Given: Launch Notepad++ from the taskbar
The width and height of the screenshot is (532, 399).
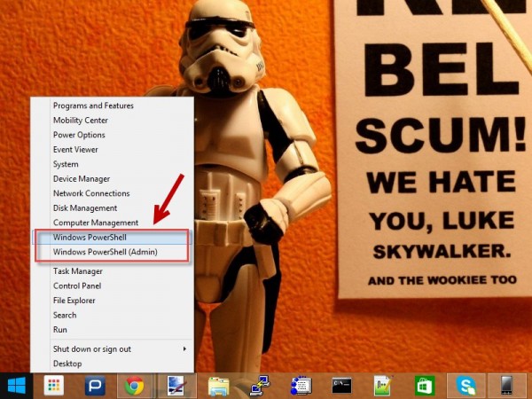Looking at the screenshot, I should (383, 386).
